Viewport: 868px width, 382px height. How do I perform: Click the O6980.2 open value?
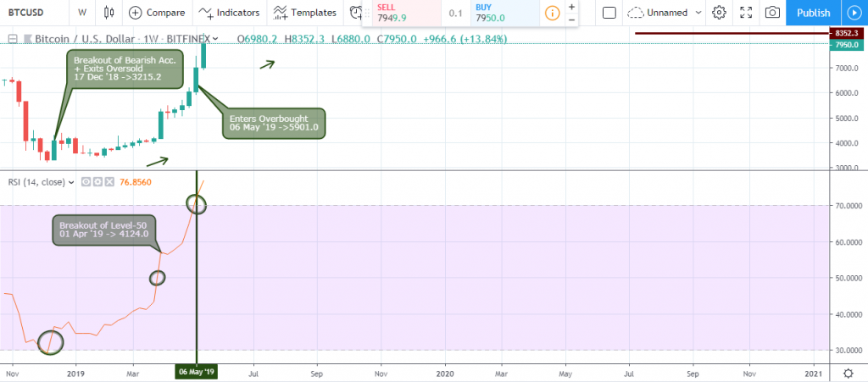pyautogui.click(x=259, y=39)
